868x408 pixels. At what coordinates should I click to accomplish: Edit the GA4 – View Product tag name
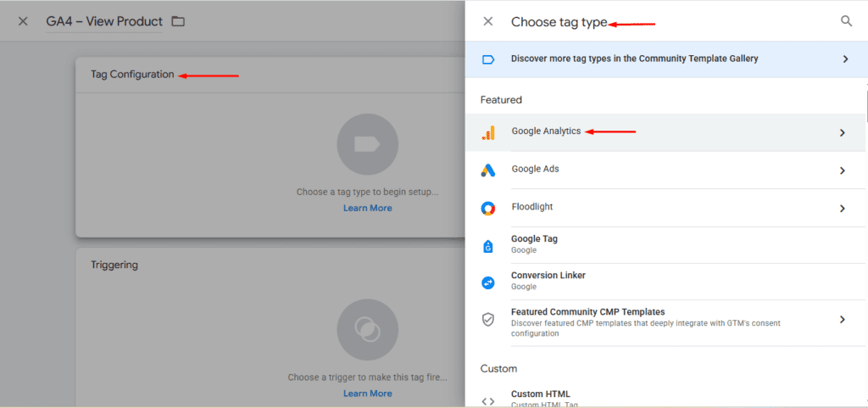(104, 21)
